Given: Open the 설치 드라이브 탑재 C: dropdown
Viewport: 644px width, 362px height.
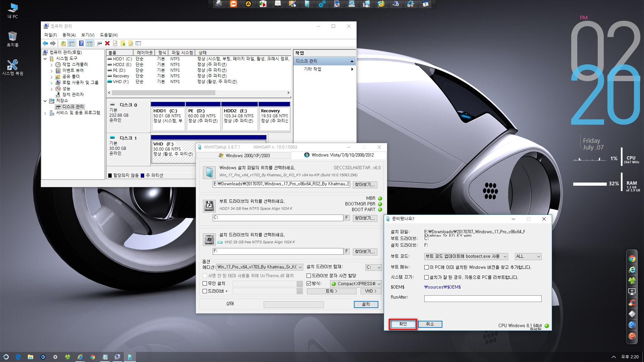Looking at the screenshot, I should [x=373, y=267].
